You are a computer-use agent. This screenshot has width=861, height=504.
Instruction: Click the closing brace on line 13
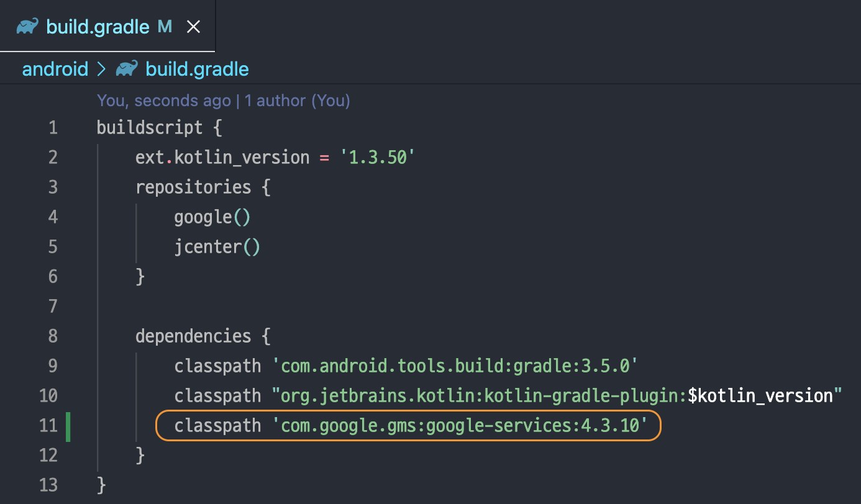[x=102, y=485]
